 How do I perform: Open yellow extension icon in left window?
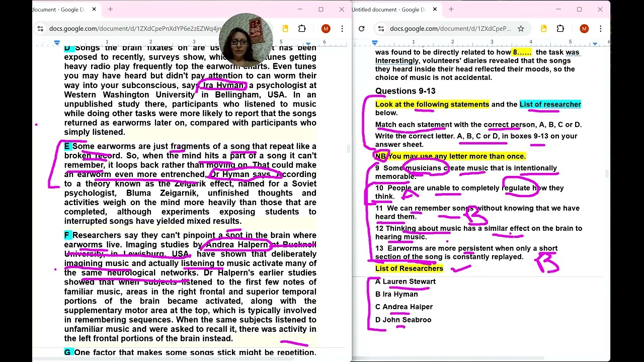pos(285,29)
